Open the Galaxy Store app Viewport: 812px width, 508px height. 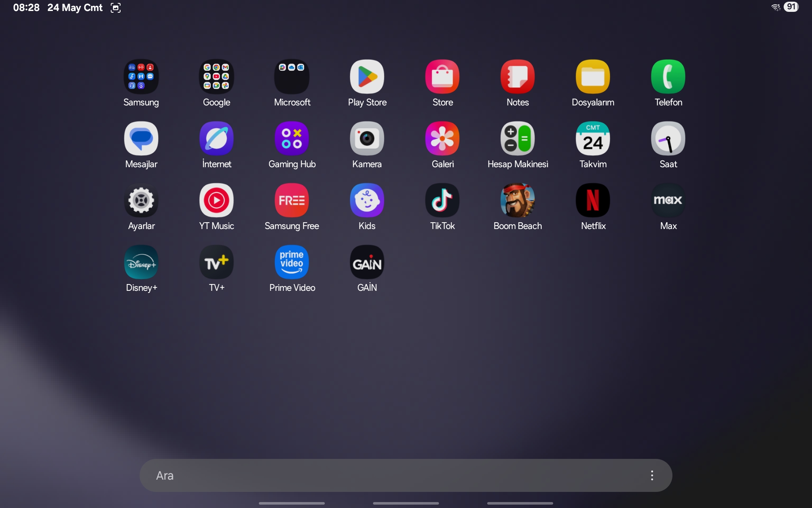pos(442,77)
